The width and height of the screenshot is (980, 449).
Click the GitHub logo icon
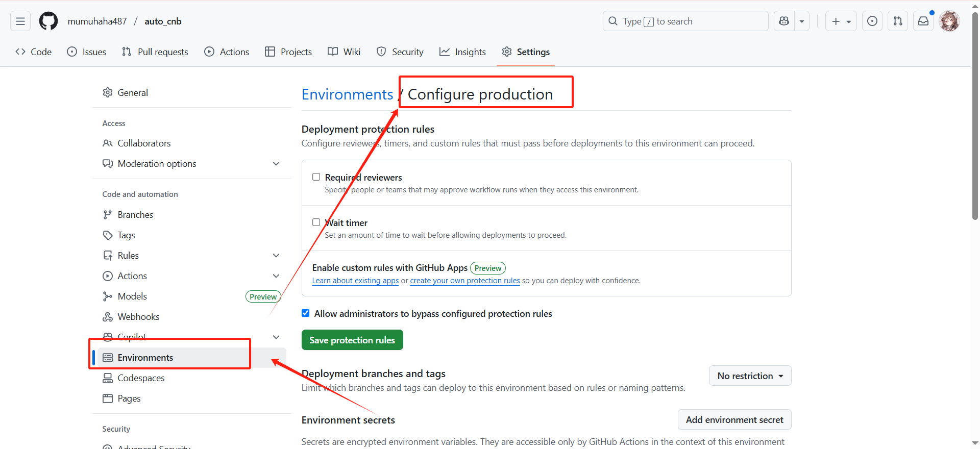pos(48,21)
